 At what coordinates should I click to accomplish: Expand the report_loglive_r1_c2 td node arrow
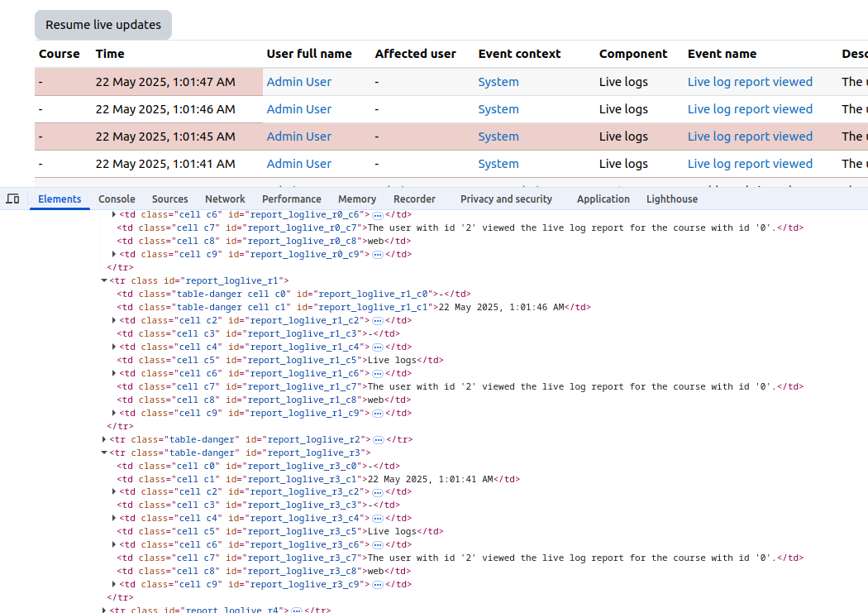[x=114, y=320]
